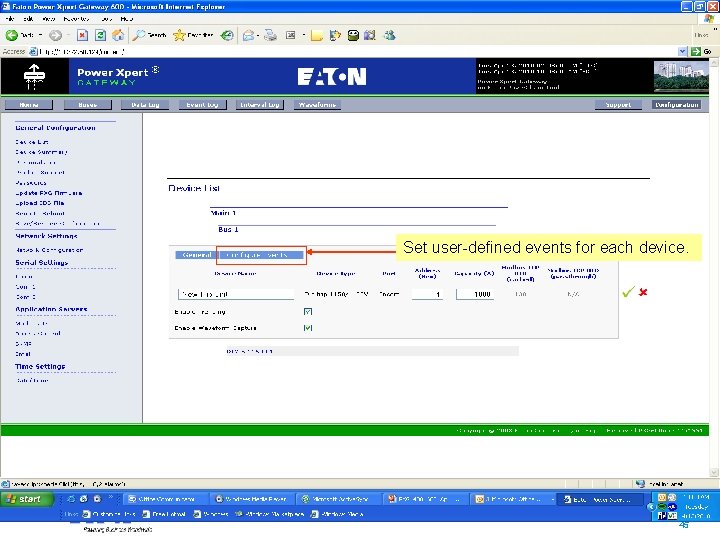This screenshot has width=720, height=540.
Task: Click the Research toolbar icon
Action: [x=335, y=35]
